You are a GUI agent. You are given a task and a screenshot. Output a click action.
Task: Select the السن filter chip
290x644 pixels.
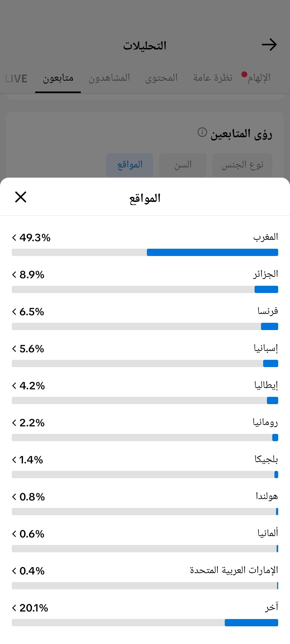click(x=183, y=165)
